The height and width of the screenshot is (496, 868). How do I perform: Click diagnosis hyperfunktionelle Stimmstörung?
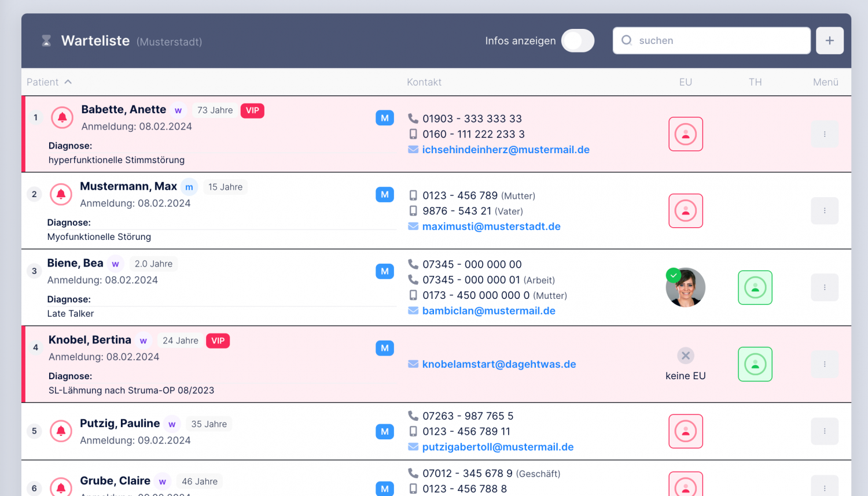(x=116, y=160)
